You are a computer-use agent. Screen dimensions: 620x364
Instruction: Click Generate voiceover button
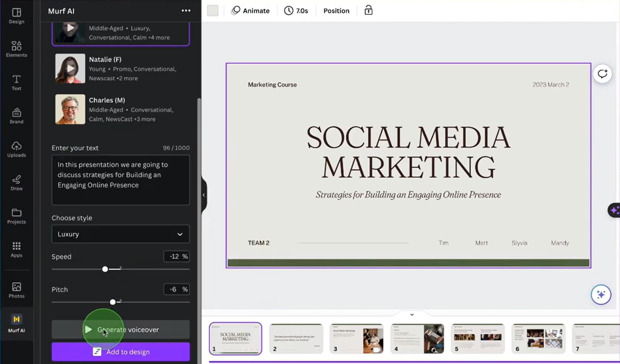click(x=120, y=329)
